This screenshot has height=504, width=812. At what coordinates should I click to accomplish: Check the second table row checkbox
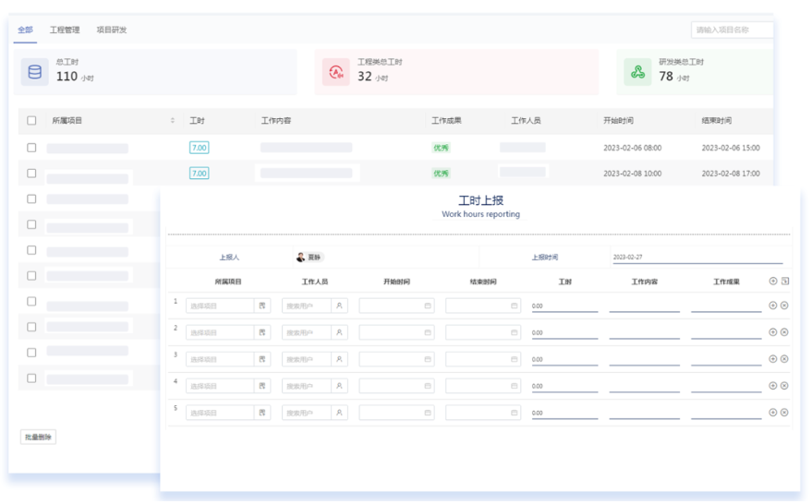(x=31, y=174)
